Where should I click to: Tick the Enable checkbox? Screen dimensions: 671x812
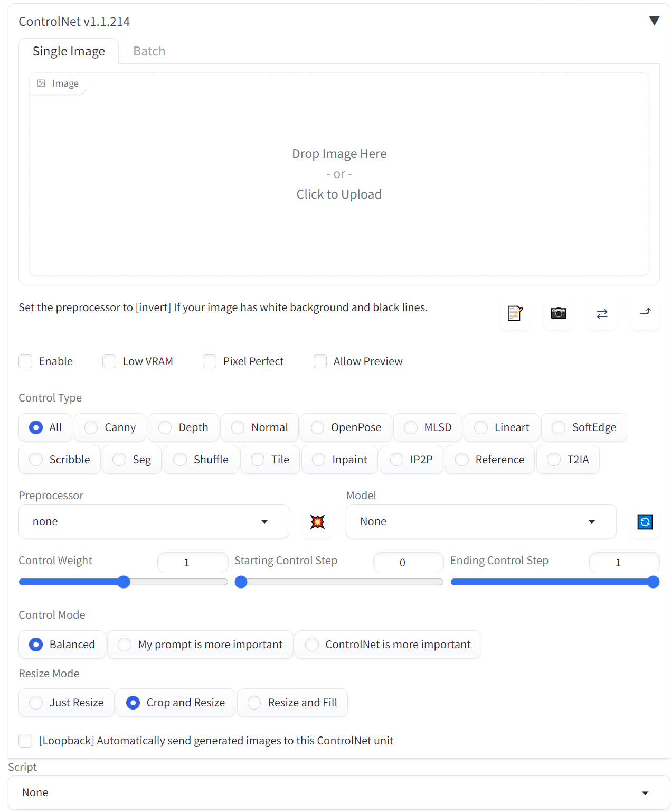[x=25, y=361]
